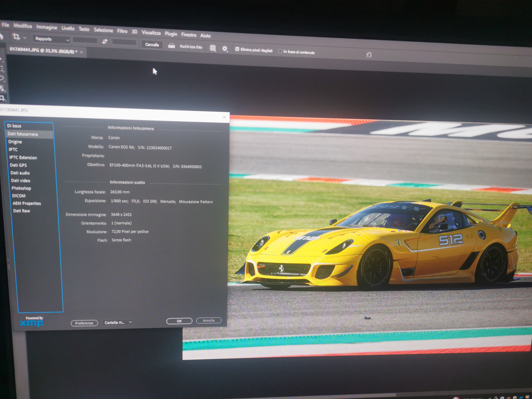Viewport: 532px width, 399px height.
Task: Select the straighten level icon
Action: pyautogui.click(x=171, y=46)
